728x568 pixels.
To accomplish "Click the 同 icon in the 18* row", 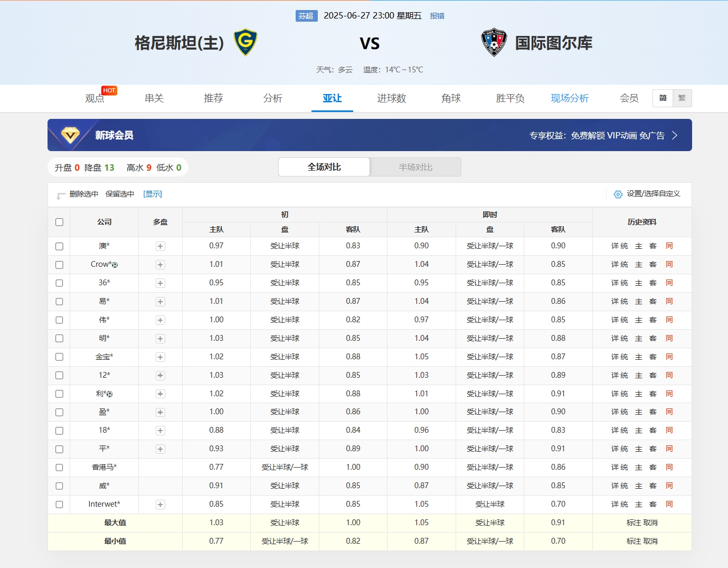I will [669, 430].
